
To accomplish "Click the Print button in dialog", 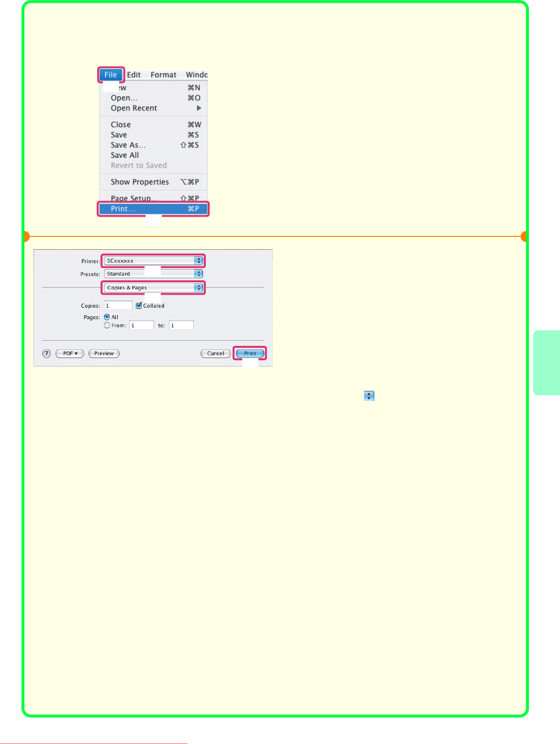I will coord(250,354).
